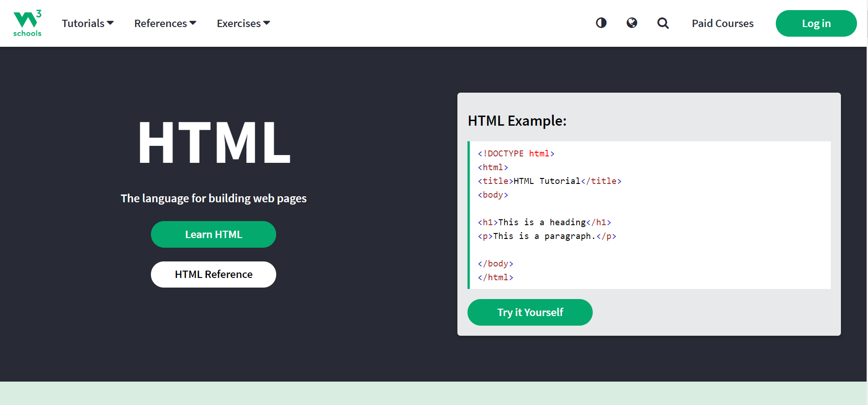Open Paid Courses link
Viewport: 868px width, 405px height.
(x=723, y=23)
